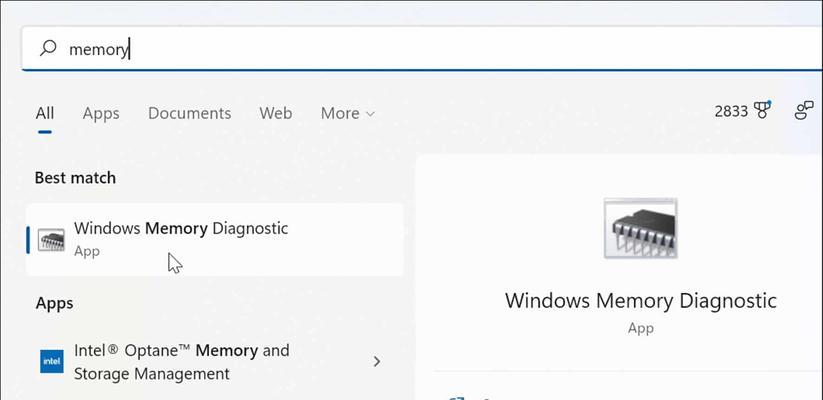This screenshot has width=823, height=400.
Task: Open Windows Memory Diagnostic best match result
Action: pyautogui.click(x=215, y=239)
